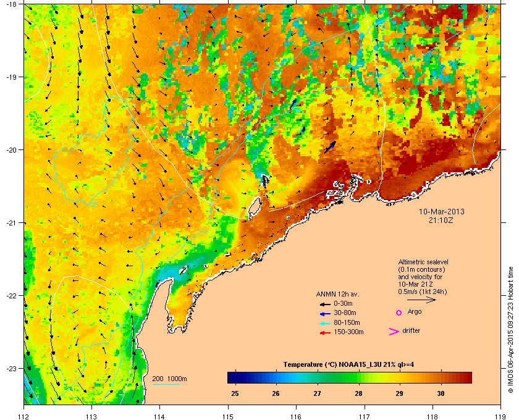Click the longitude axis label 114

160,417
